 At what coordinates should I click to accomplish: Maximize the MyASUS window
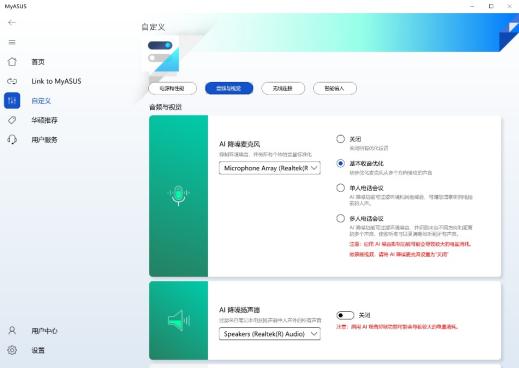click(491, 6)
